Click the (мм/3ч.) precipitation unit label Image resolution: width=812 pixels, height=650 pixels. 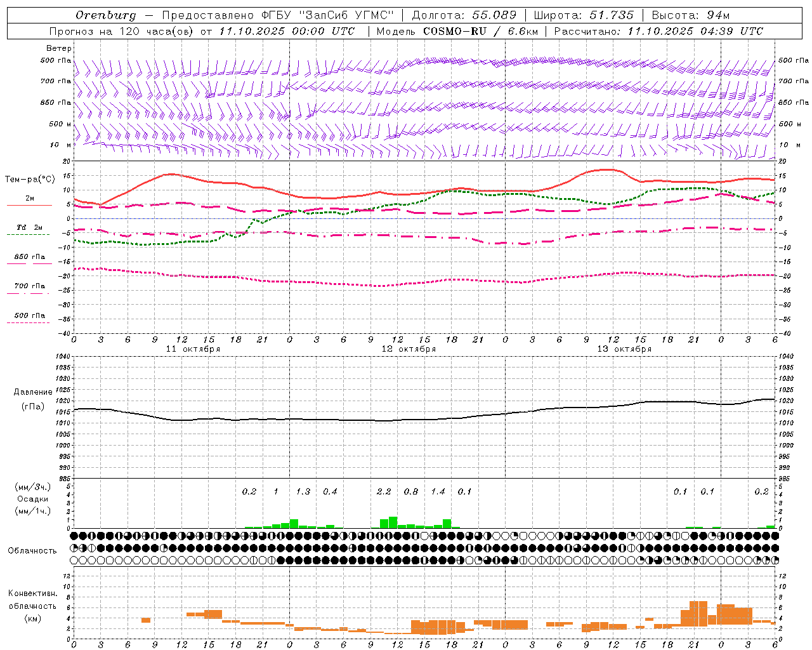pos(33,487)
